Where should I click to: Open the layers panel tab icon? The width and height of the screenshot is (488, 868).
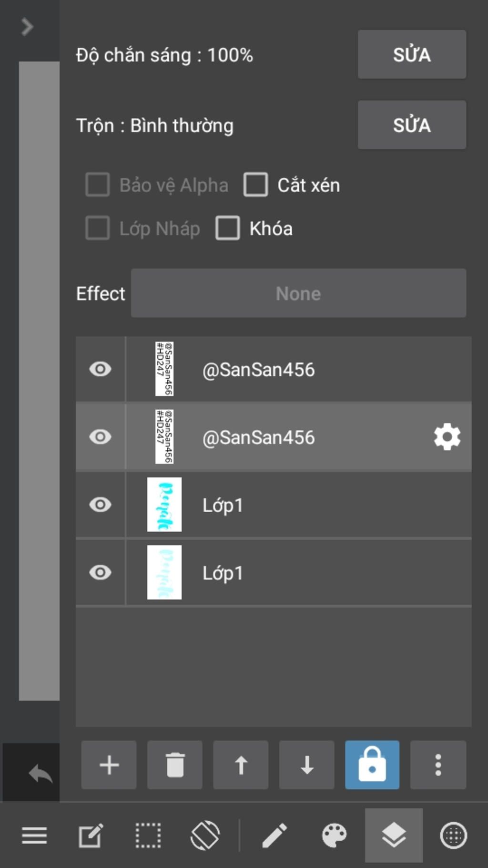[x=394, y=836]
